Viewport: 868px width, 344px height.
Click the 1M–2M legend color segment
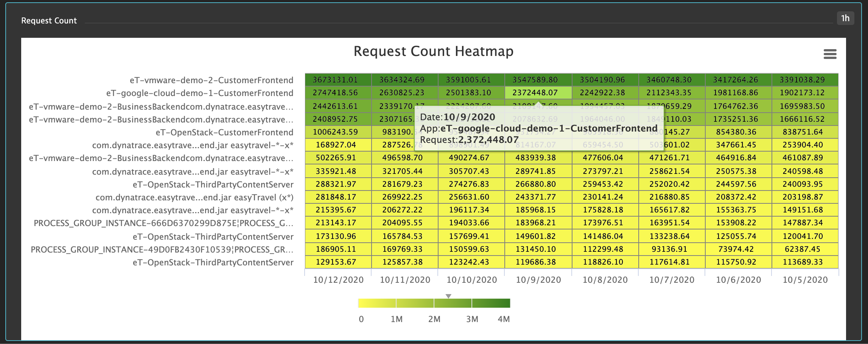pyautogui.click(x=415, y=303)
